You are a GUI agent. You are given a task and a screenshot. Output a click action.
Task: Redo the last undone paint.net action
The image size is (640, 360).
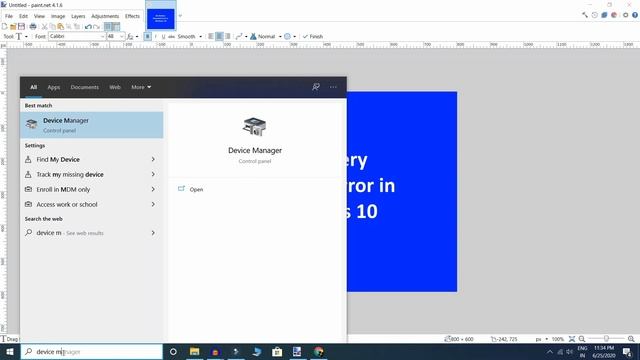coord(96,27)
